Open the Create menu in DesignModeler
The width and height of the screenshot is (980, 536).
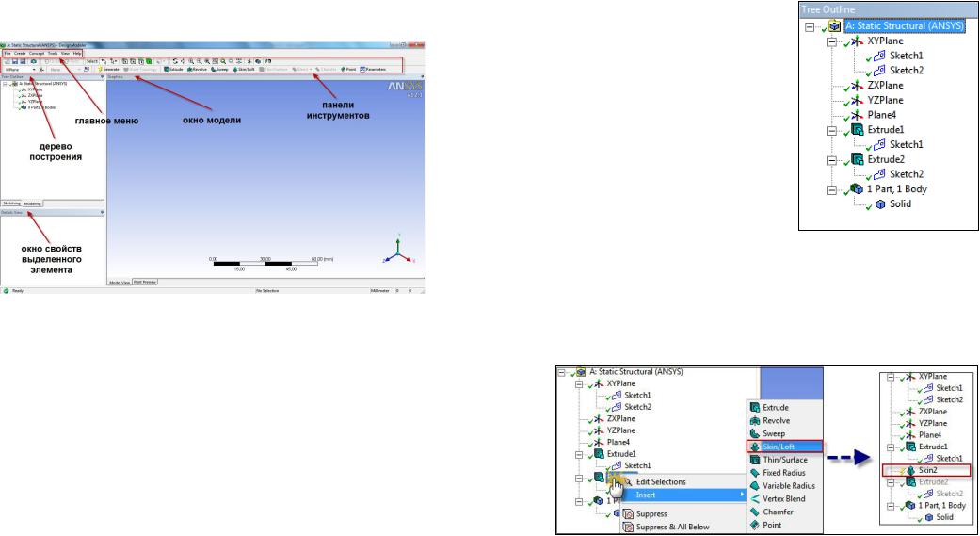tap(20, 53)
